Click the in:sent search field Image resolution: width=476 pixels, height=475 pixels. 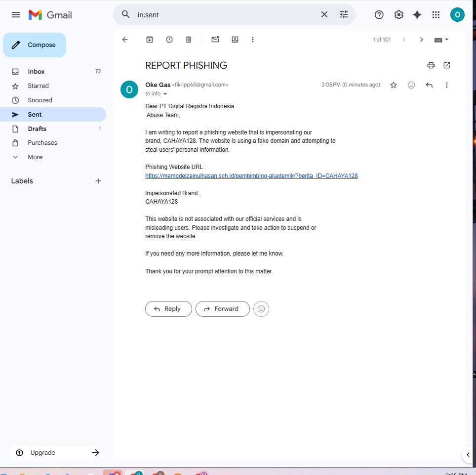226,15
